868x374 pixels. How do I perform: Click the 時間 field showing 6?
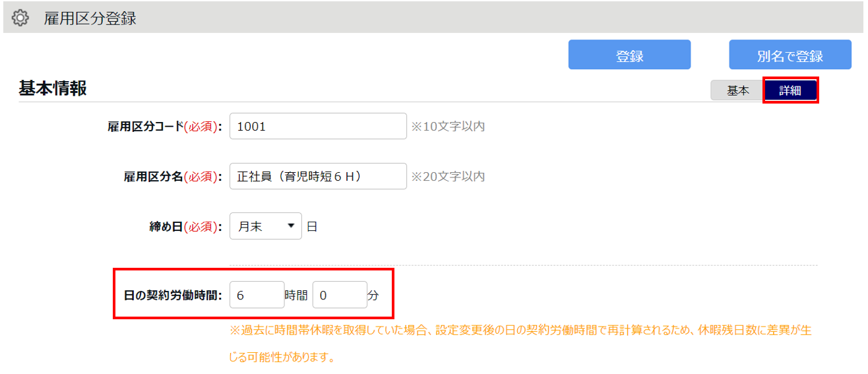click(x=257, y=295)
